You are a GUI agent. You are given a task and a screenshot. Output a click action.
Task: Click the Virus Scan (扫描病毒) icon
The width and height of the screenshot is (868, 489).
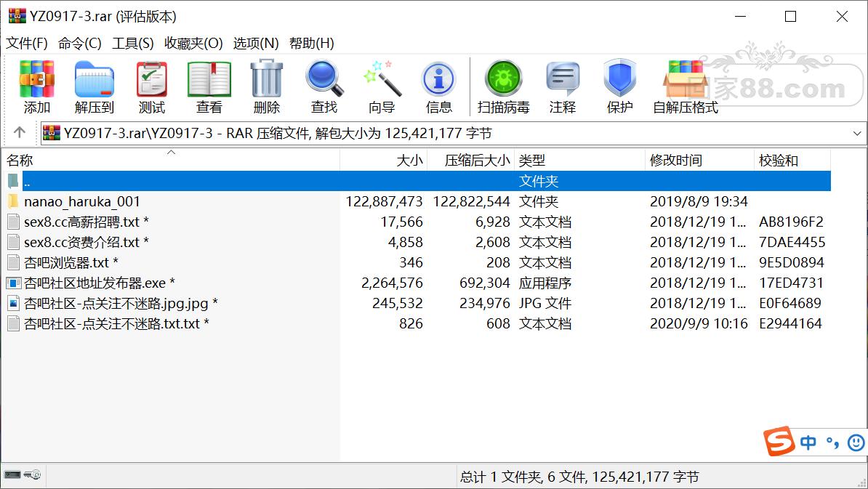(x=503, y=79)
